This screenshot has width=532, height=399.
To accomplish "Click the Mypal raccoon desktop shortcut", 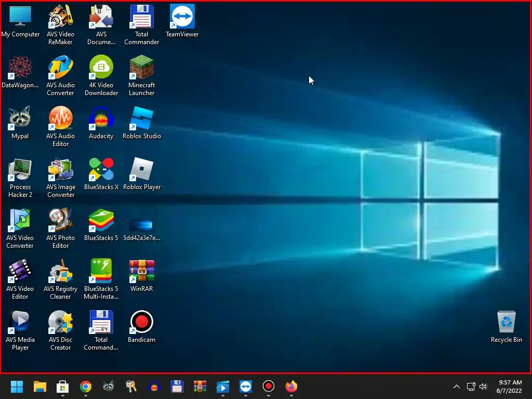I will coord(20,123).
